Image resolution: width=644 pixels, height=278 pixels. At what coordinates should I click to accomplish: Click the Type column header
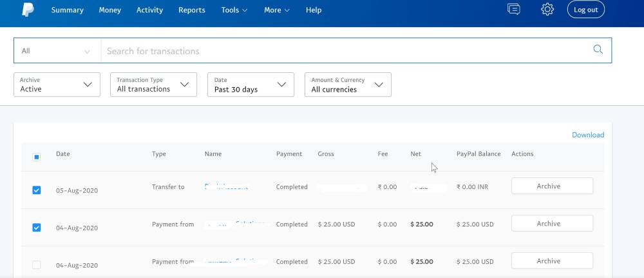coord(158,154)
